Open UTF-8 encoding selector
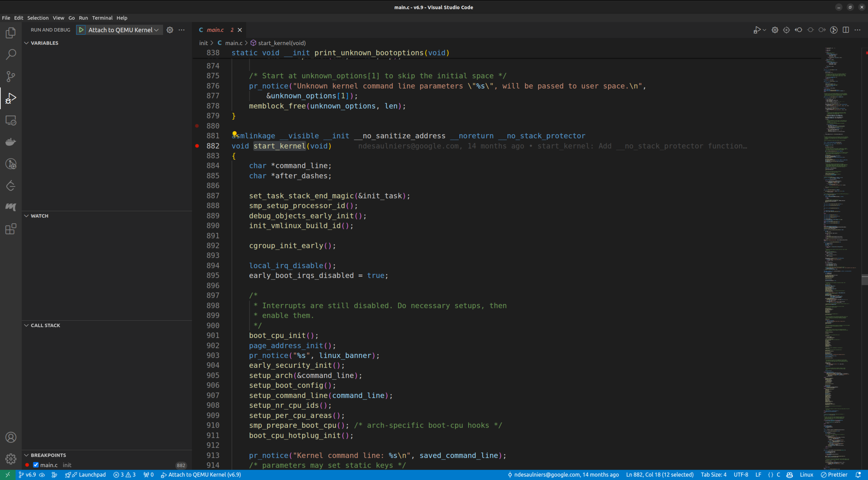Screen dimensions: 868x480 (x=741, y=475)
